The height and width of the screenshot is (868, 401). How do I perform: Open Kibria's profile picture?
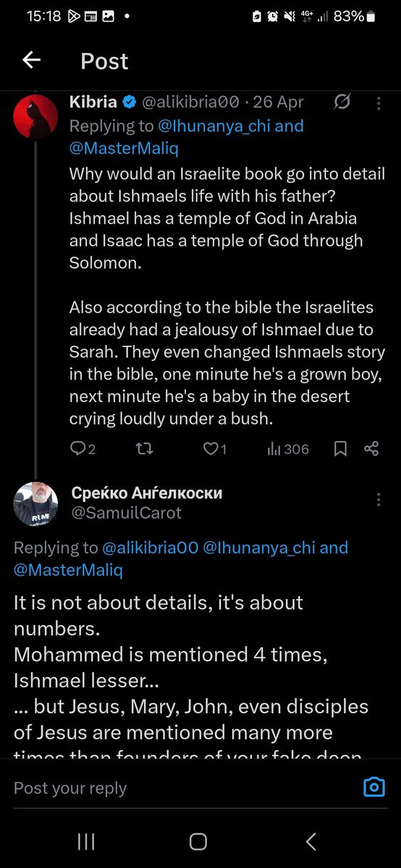pos(35,116)
